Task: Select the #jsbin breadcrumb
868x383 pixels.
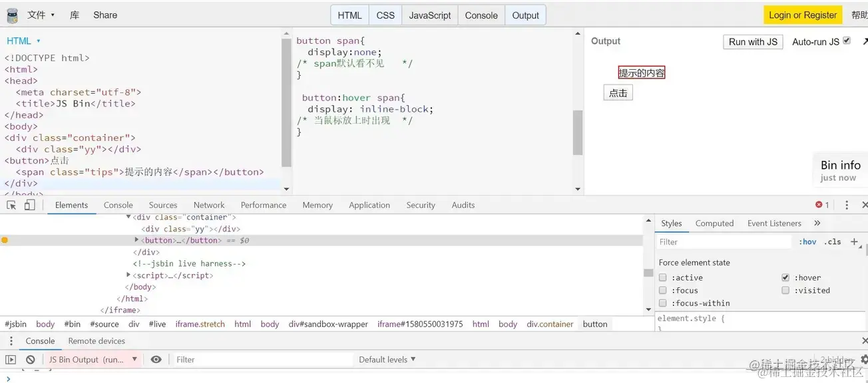Action: 16,324
